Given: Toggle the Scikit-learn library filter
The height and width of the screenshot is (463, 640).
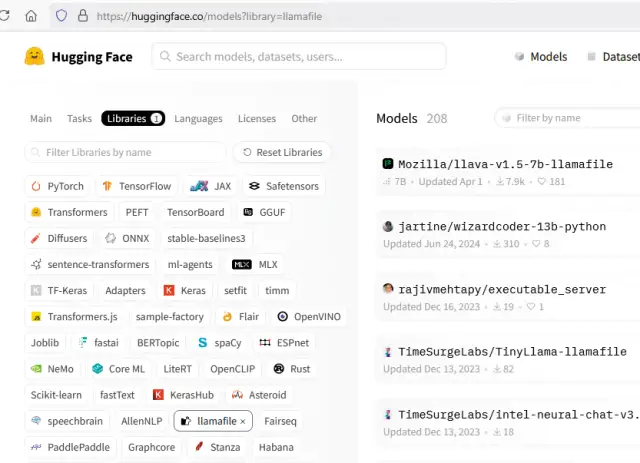Looking at the screenshot, I should [56, 395].
